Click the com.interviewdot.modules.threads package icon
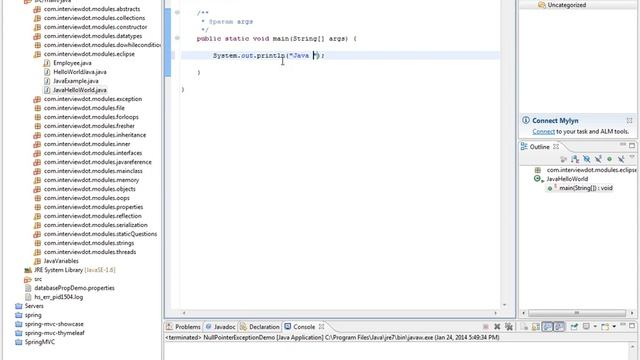Image resolution: width=640 pixels, height=360 pixels. coord(37,252)
